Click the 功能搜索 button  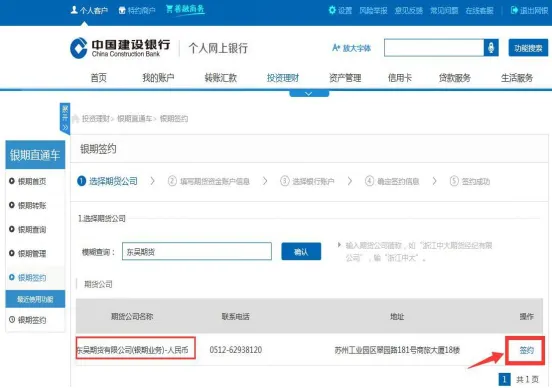(x=528, y=48)
